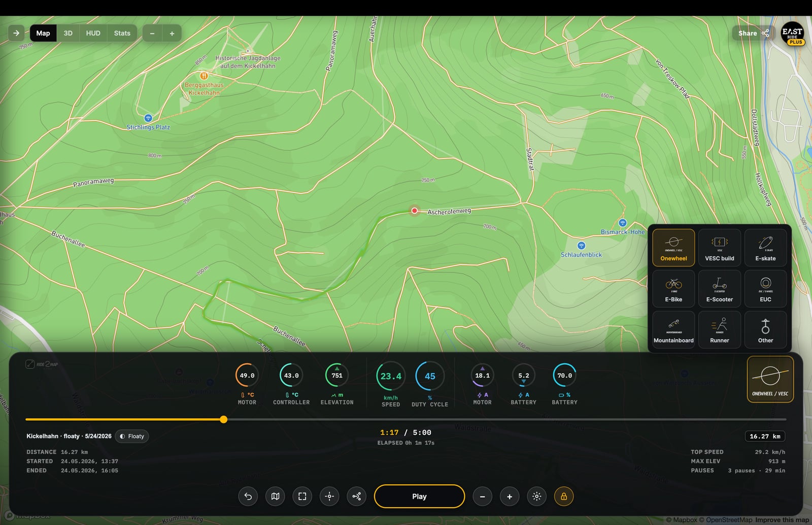812x525 pixels.
Task: Open the Mapbox attribution link
Action: coord(681,520)
